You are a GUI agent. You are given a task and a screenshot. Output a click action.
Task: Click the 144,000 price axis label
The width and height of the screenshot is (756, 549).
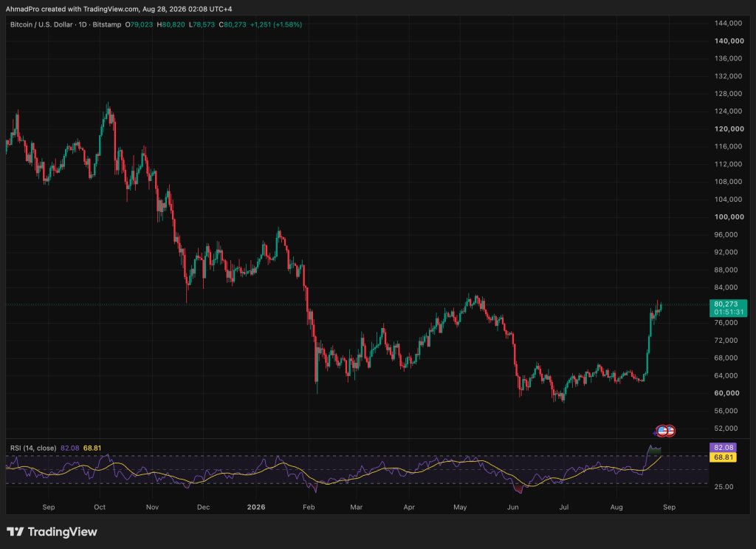tap(728, 23)
